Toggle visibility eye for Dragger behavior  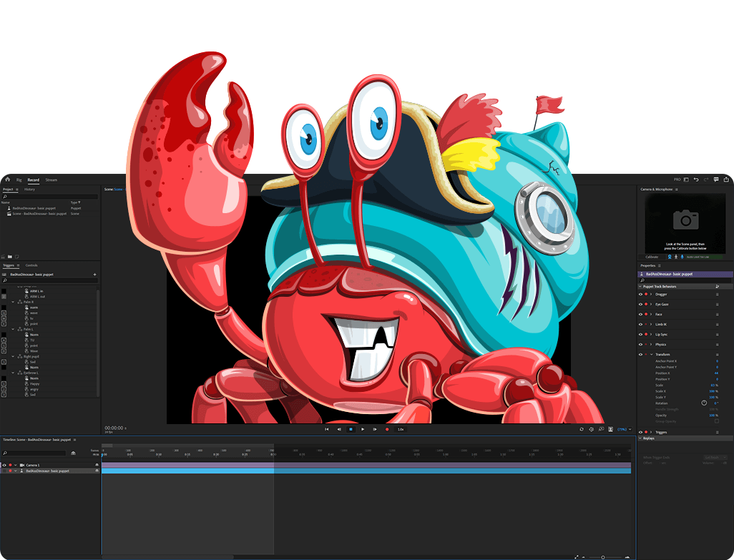tap(640, 294)
